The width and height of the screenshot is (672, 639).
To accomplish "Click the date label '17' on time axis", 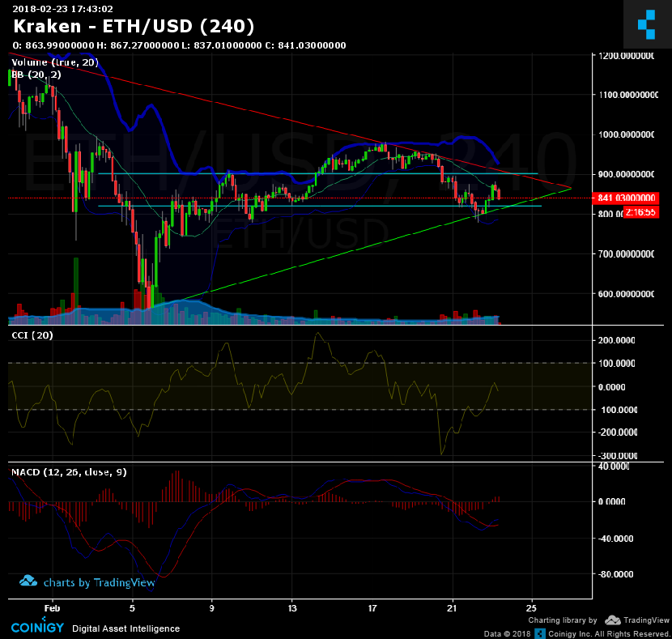I will [372, 608].
